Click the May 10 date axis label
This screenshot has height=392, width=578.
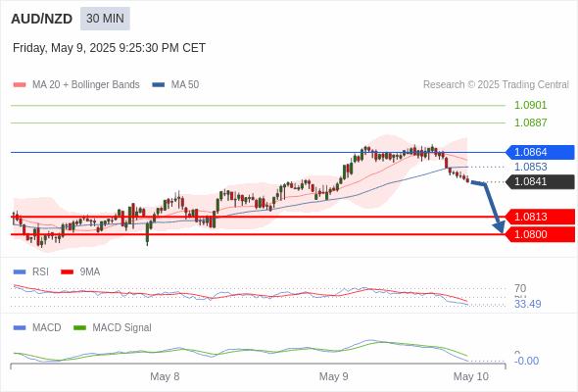471,376
